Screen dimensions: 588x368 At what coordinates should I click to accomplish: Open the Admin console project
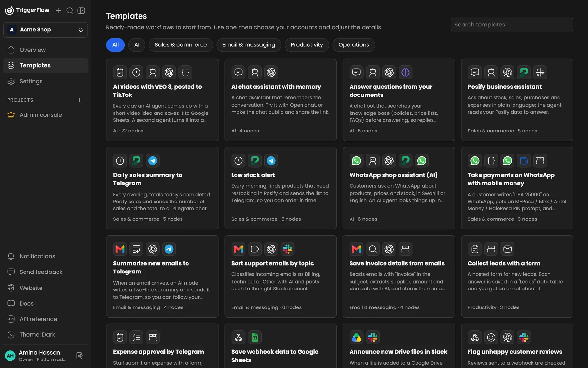[45, 115]
